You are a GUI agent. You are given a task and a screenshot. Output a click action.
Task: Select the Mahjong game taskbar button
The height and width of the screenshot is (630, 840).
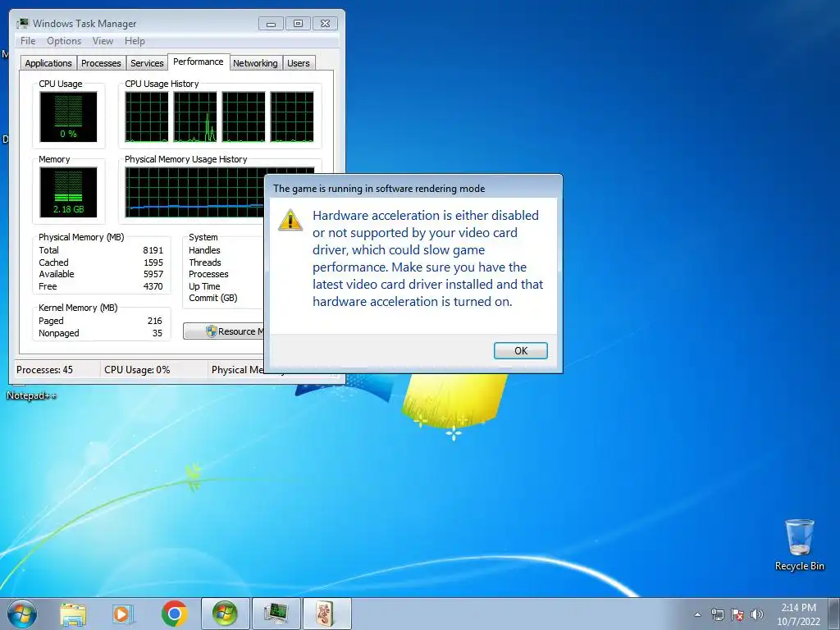tap(326, 614)
